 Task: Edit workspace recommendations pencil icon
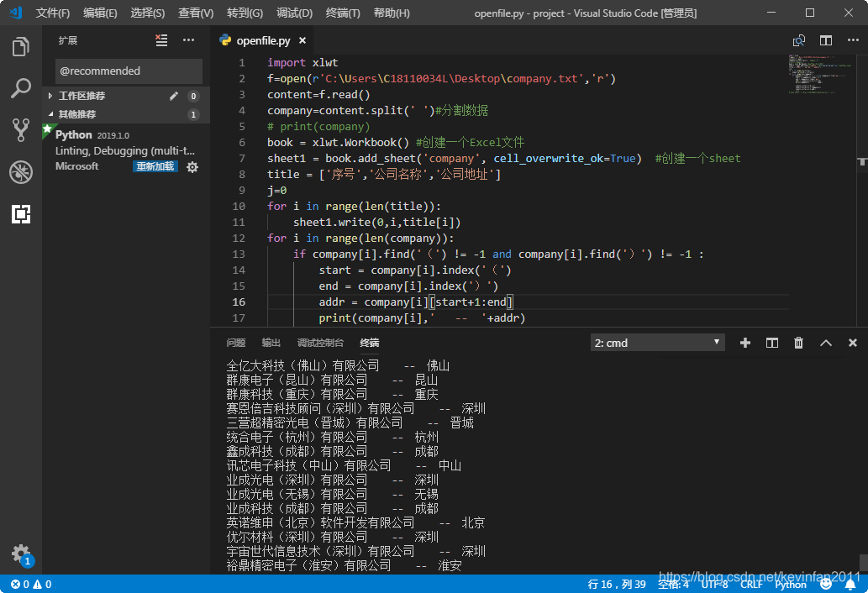point(174,96)
